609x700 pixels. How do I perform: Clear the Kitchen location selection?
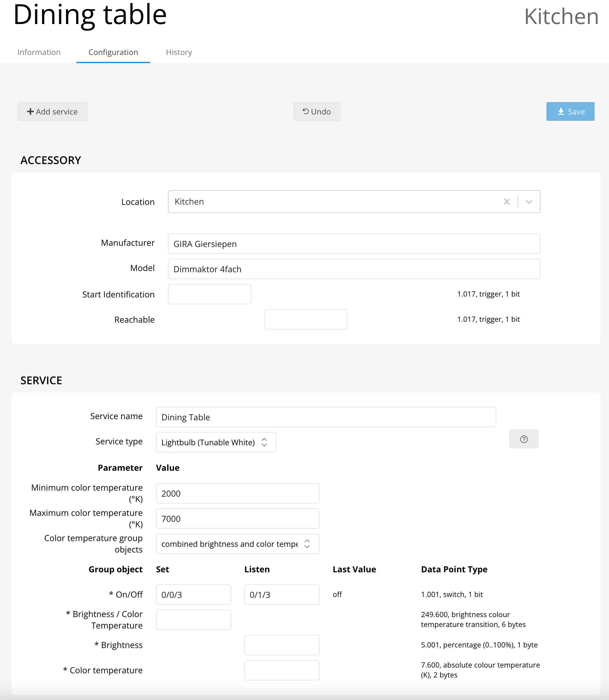506,202
